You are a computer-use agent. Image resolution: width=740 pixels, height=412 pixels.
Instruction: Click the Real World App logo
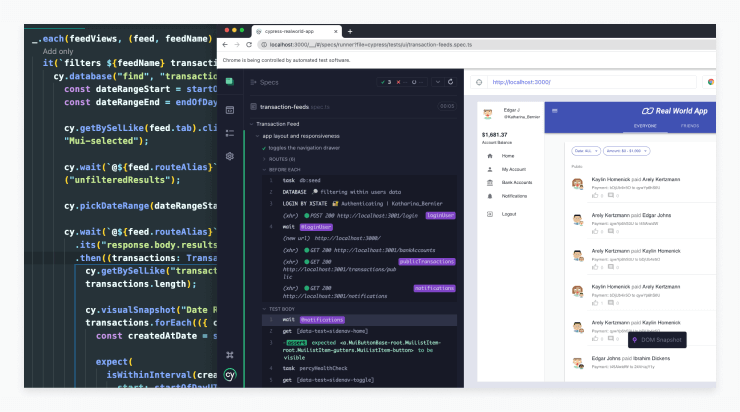(674, 111)
